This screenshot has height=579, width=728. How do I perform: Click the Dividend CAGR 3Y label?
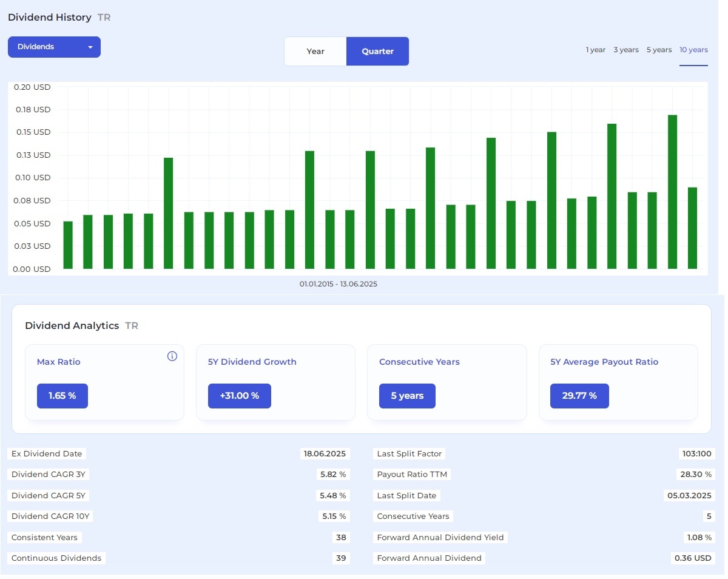coord(47,475)
